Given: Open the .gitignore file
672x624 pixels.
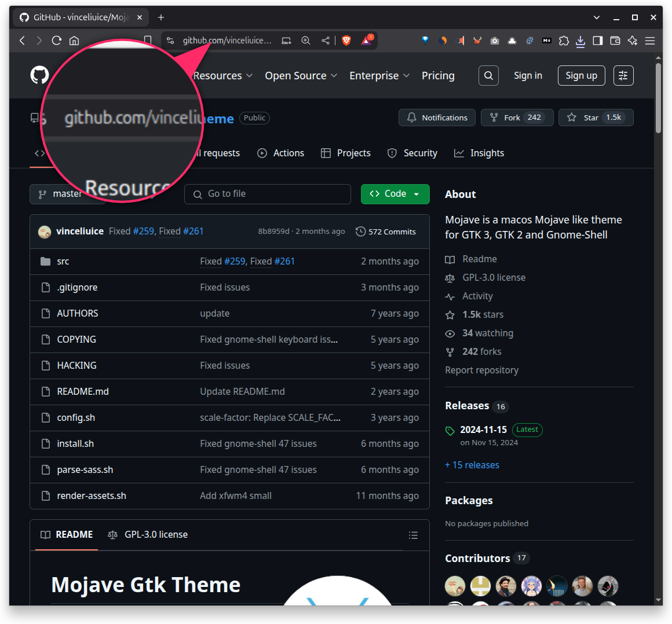Looking at the screenshot, I should pos(77,287).
